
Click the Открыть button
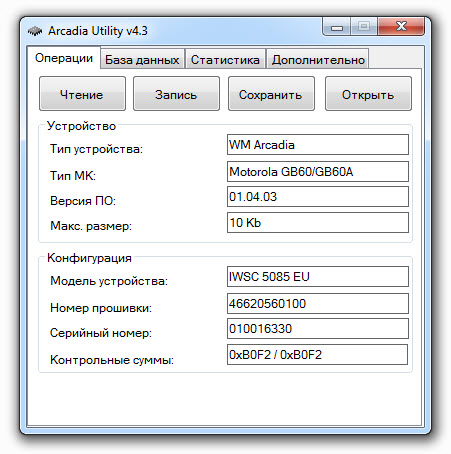(x=368, y=94)
